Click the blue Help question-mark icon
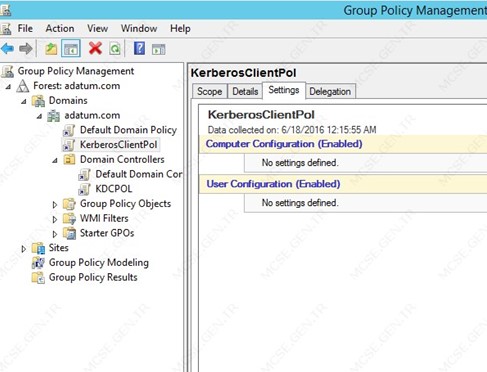Image resolution: width=487 pixels, height=372 pixels. tap(139, 49)
